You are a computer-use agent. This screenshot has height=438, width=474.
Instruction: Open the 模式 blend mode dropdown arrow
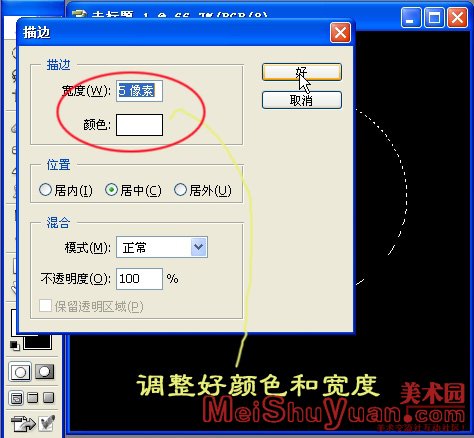click(199, 247)
